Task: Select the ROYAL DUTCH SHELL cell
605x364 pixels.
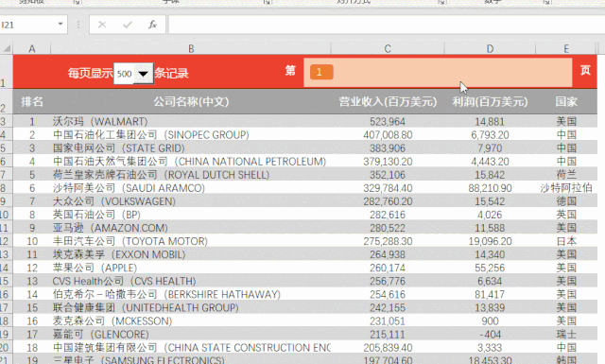Action: [191, 175]
